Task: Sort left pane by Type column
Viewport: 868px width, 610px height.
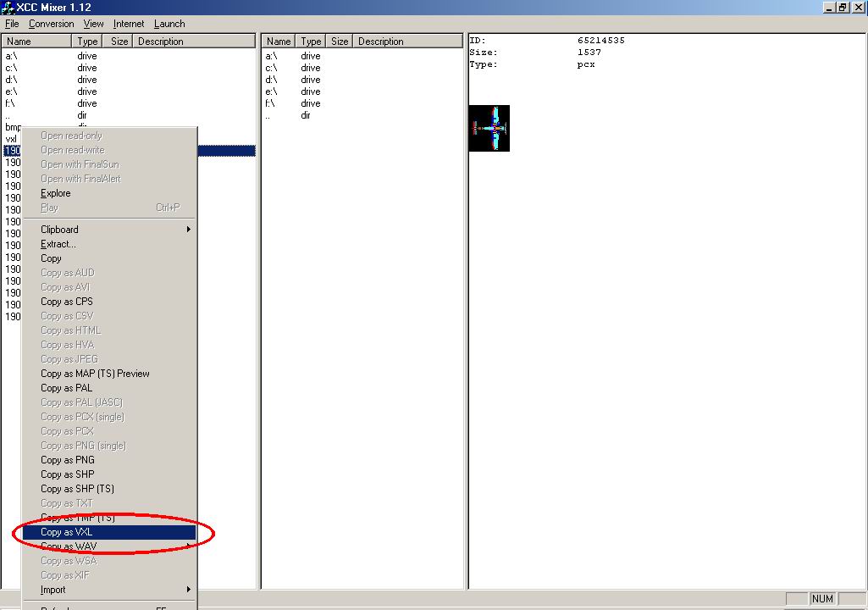Action: click(87, 41)
